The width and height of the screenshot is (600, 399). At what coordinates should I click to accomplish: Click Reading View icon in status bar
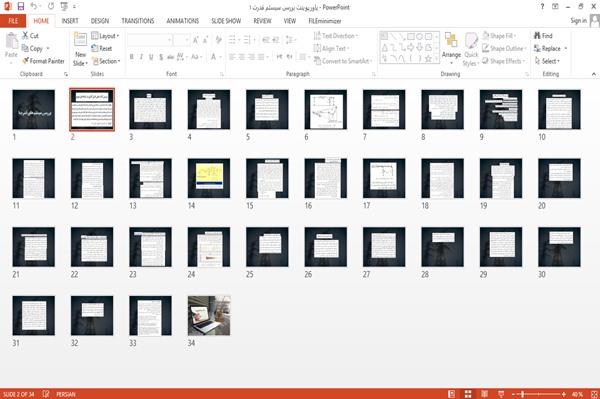pos(484,394)
